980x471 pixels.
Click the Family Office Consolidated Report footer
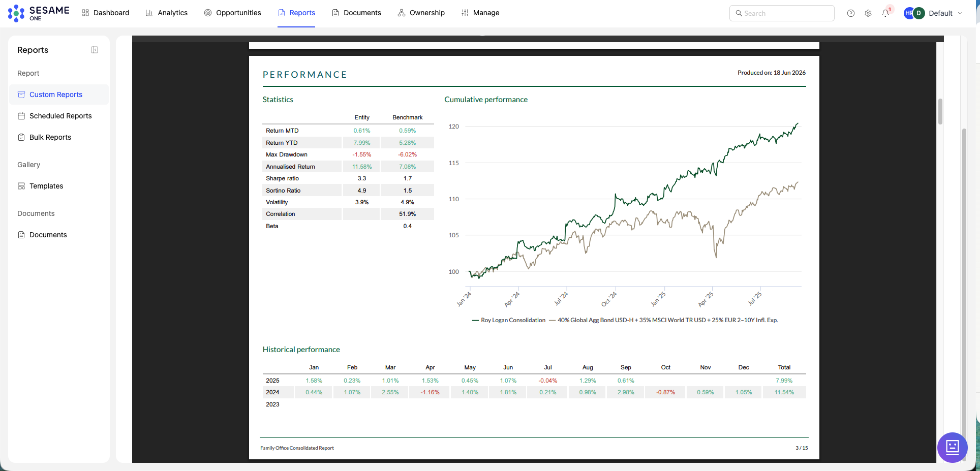297,448
